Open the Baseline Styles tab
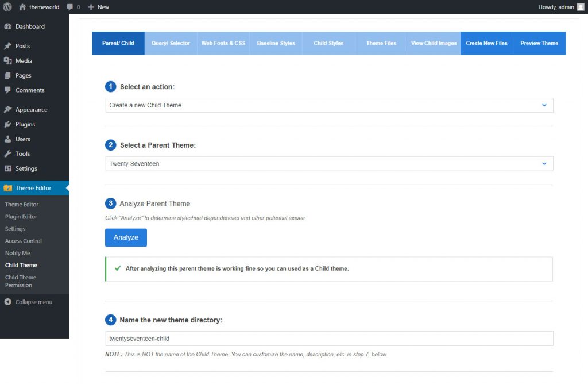This screenshot has height=384, width=588. 276,43
